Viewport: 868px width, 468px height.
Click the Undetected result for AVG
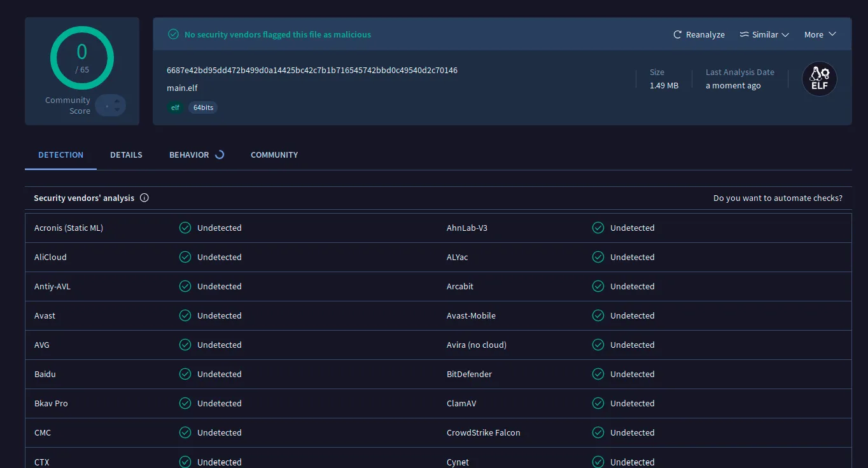(220, 345)
